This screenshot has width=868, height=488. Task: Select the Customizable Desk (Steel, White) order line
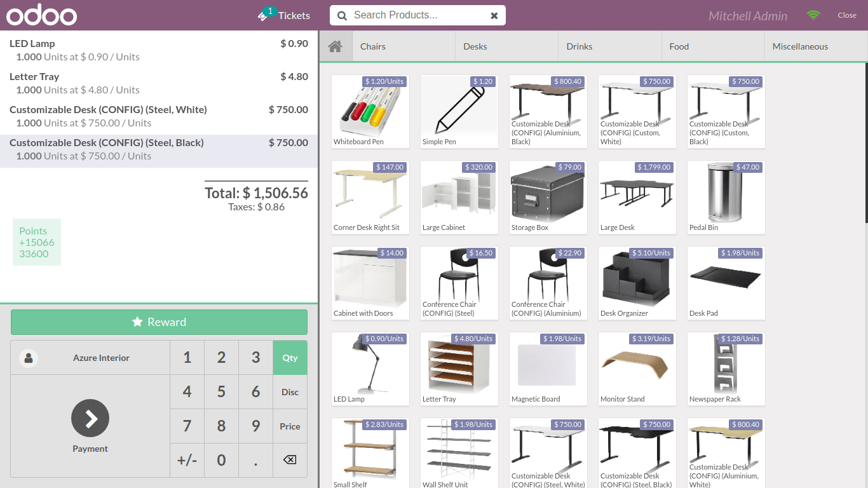[159, 116]
